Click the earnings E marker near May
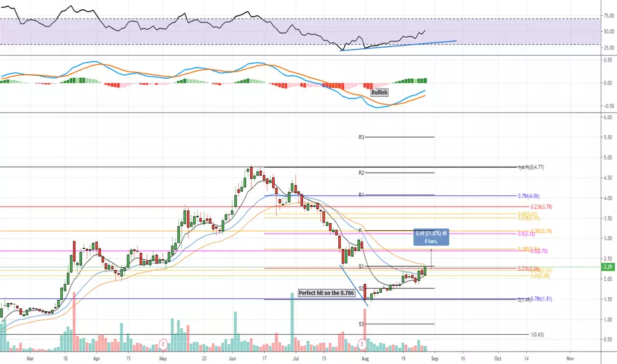Viewport: 617px width, 364px height. click(163, 344)
